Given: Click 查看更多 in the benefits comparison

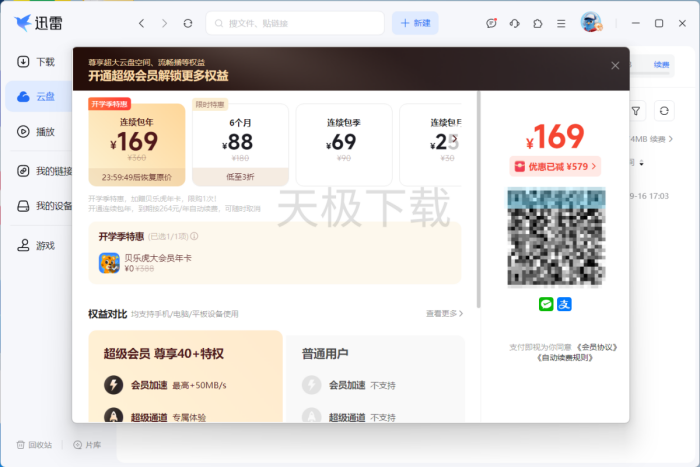Looking at the screenshot, I should pos(444,314).
